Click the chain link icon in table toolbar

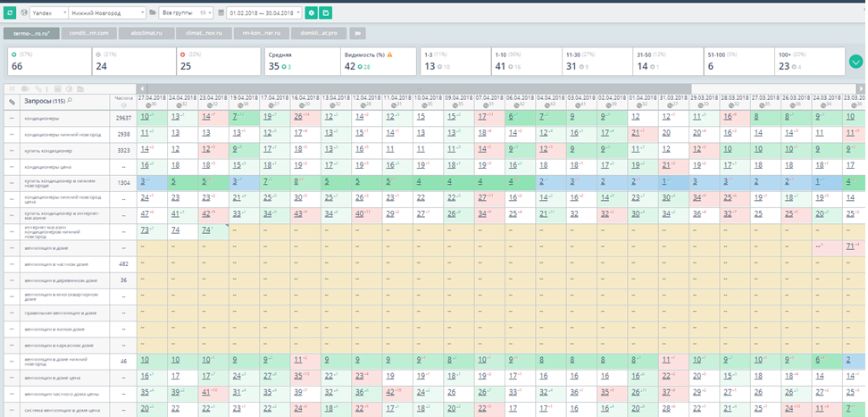(x=38, y=88)
